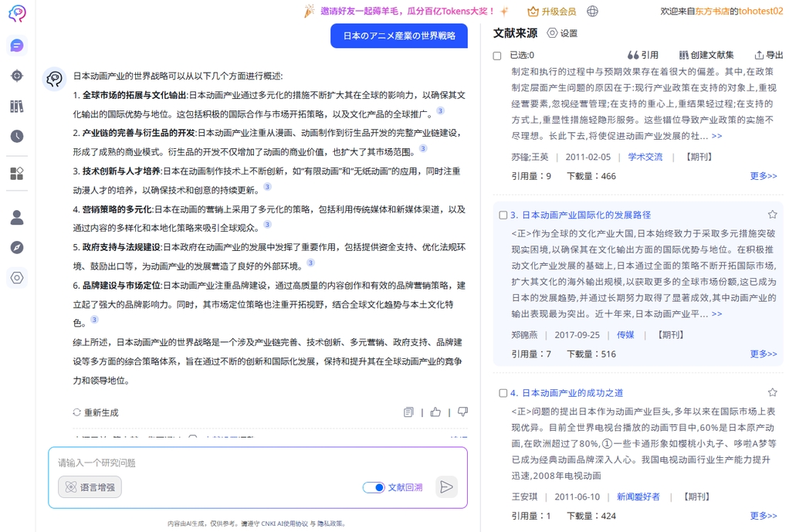Open the journal link 学术交流
Screen dimensions: 789x532
pyautogui.click(x=645, y=157)
